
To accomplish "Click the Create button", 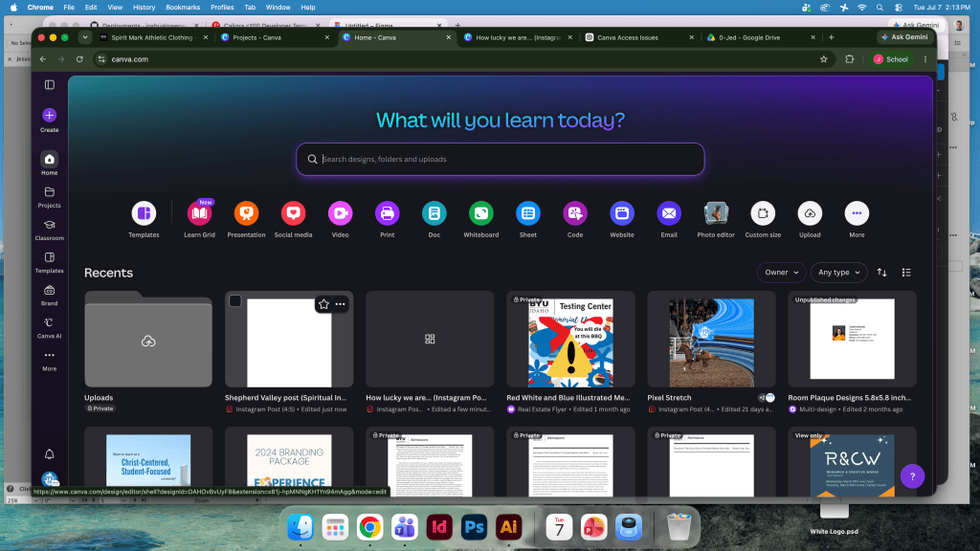I will pyautogui.click(x=50, y=120).
